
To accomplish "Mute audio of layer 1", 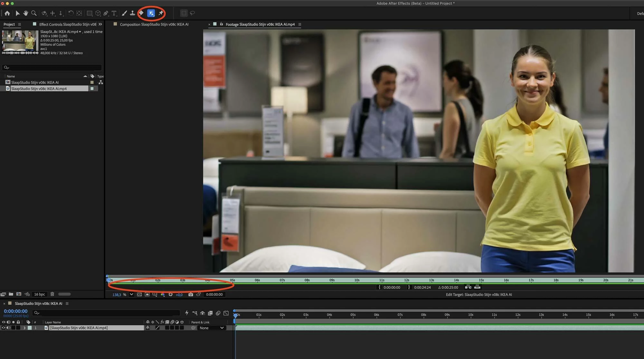I will [x=9, y=328].
